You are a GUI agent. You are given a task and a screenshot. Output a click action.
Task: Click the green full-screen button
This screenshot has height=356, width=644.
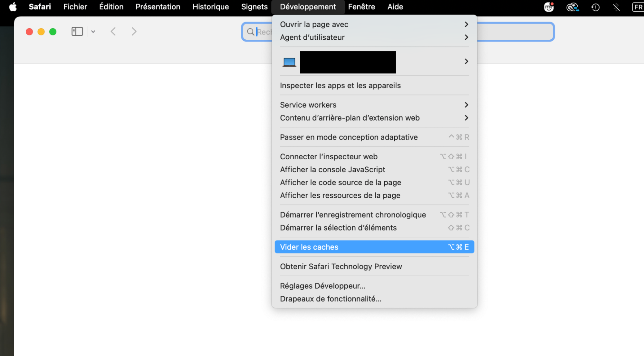pos(53,32)
